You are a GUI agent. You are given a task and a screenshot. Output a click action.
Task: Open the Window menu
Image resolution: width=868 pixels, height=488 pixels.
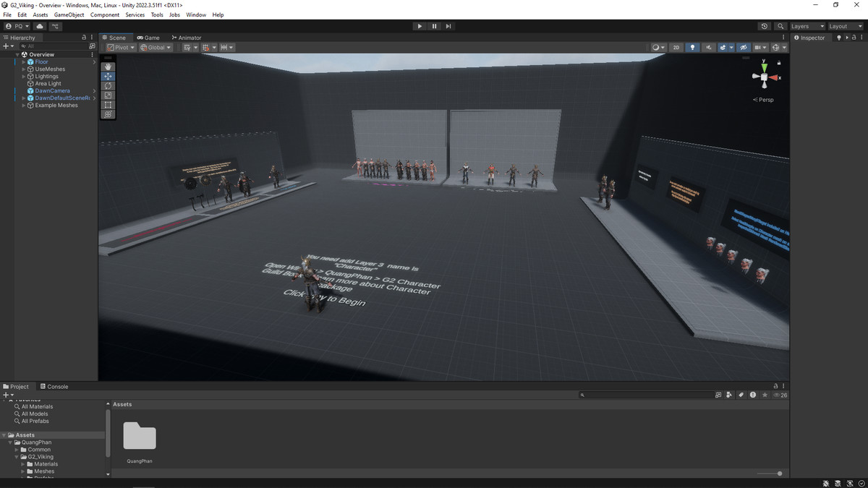click(x=196, y=14)
